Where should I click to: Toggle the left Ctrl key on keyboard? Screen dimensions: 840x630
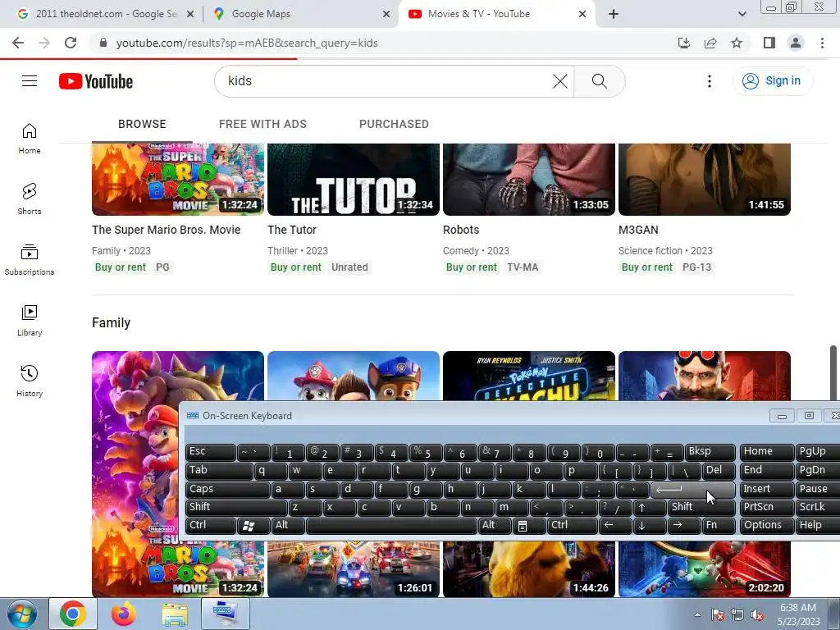point(211,525)
